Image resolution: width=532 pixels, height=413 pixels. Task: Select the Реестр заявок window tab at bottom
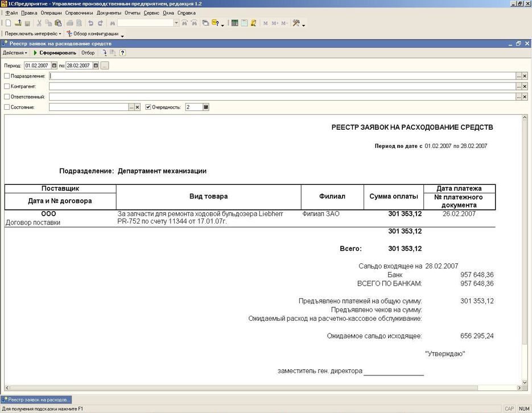36,400
